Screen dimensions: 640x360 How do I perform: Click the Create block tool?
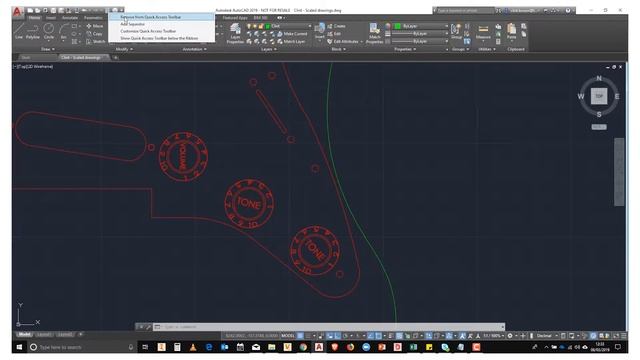pyautogui.click(x=336, y=26)
